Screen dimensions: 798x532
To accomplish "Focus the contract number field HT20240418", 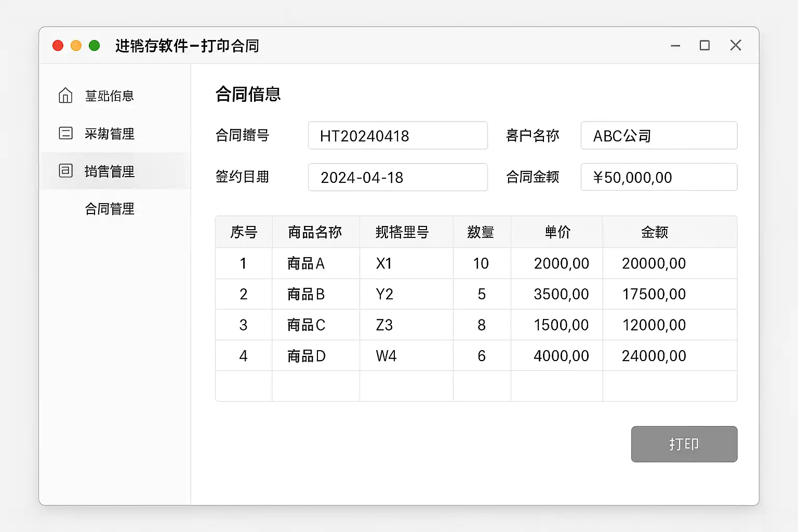I will click(x=397, y=136).
